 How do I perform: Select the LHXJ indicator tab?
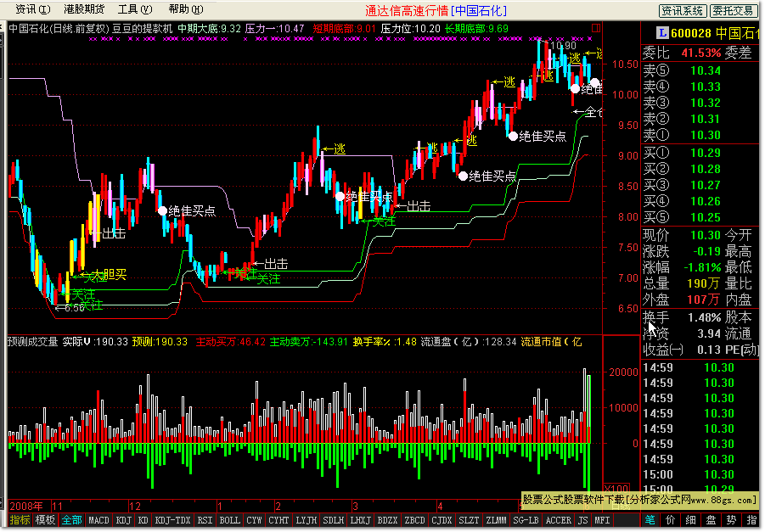tap(360, 520)
